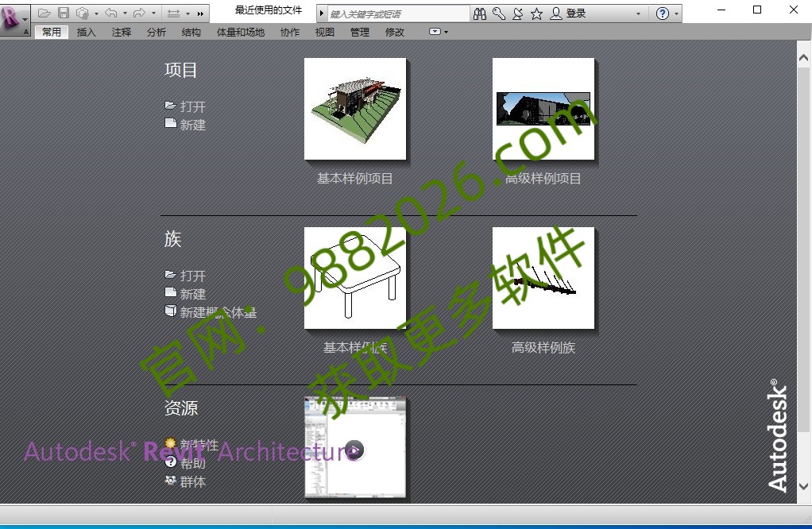
Task: Select the 管理 ribbon tab
Action: 360,32
